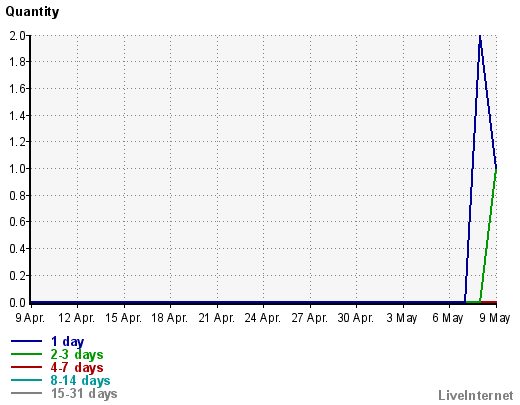Click the teal 8-14 days legend line
This screenshot has width=520, height=405.
point(26,380)
